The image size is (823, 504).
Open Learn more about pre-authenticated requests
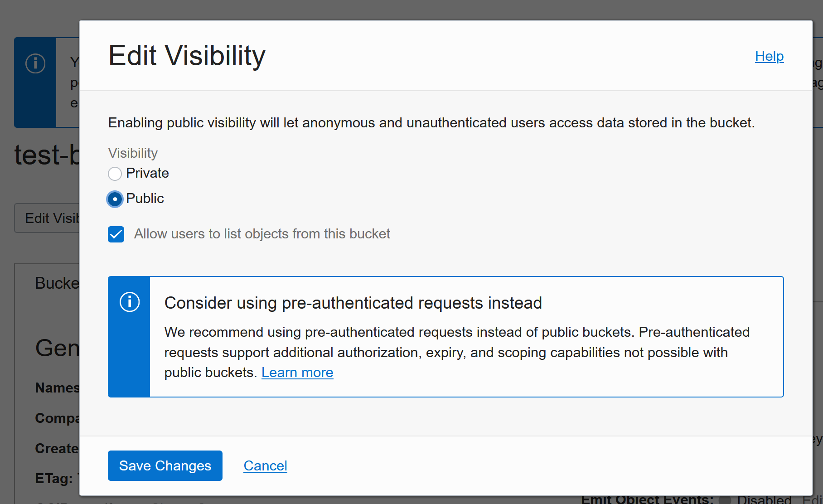click(x=297, y=373)
